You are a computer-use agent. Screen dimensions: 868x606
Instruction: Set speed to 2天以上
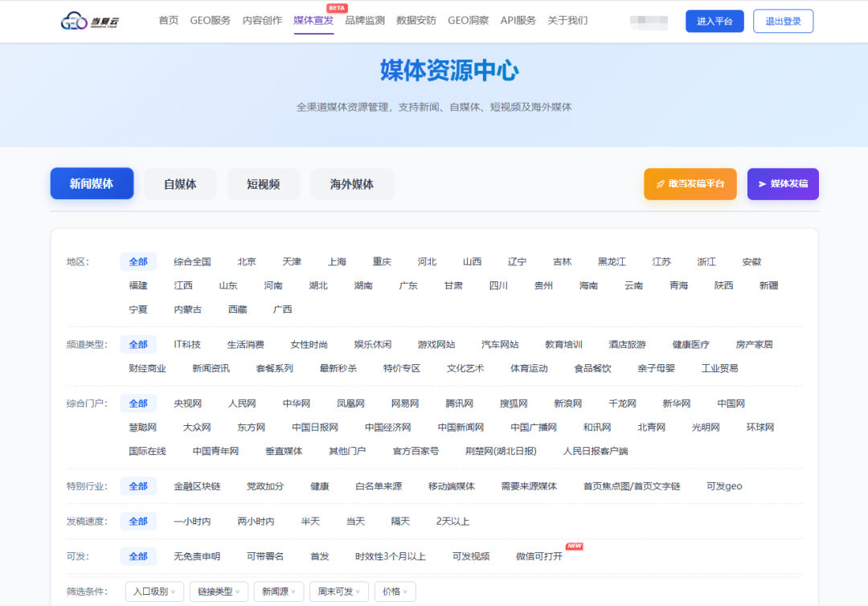452,522
